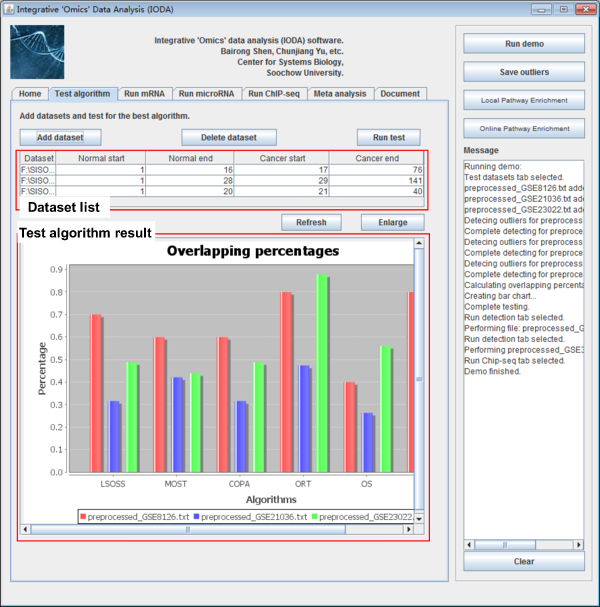The image size is (600, 607).
Task: Click the Overlapping percentages chart title
Action: 253,251
